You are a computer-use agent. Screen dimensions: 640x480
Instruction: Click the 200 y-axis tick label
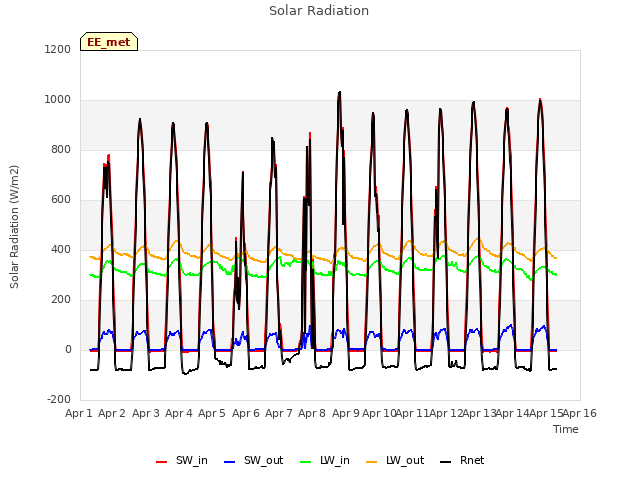(x=61, y=300)
